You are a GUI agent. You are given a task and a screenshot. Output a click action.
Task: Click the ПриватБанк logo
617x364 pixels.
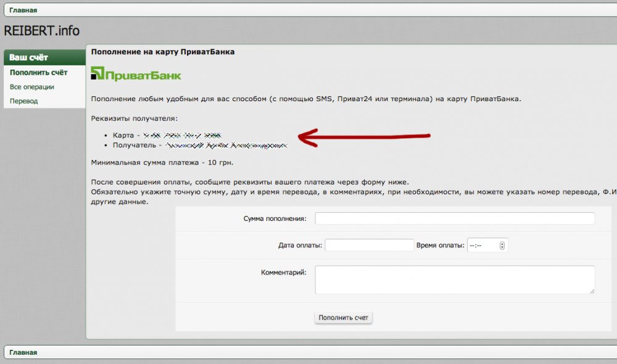136,74
